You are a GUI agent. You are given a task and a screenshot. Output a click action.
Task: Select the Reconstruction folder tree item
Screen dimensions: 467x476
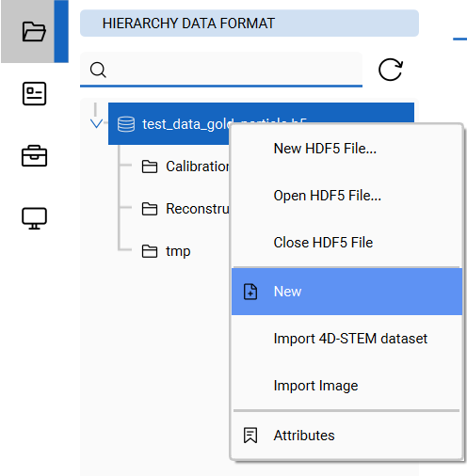click(x=185, y=209)
